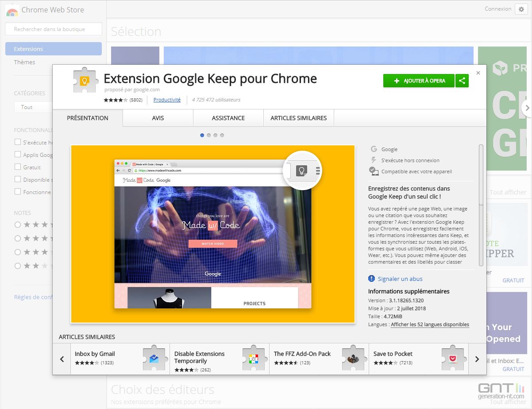Click the Made with Code screenshot preview

[x=213, y=234]
